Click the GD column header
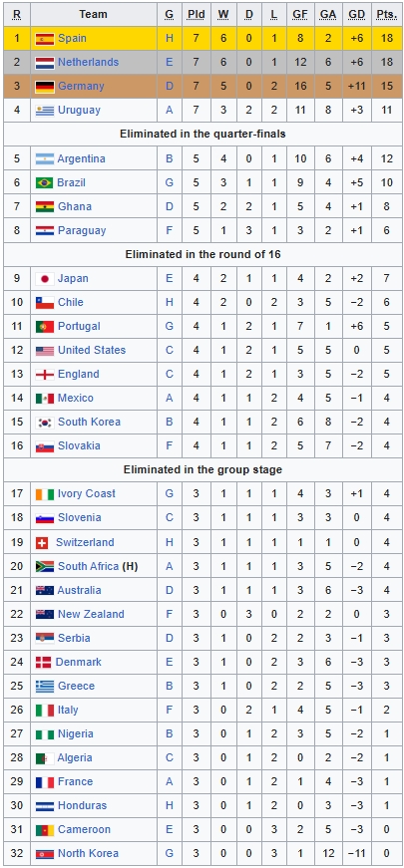Viewport: 404px width, 868px height. pyautogui.click(x=357, y=14)
